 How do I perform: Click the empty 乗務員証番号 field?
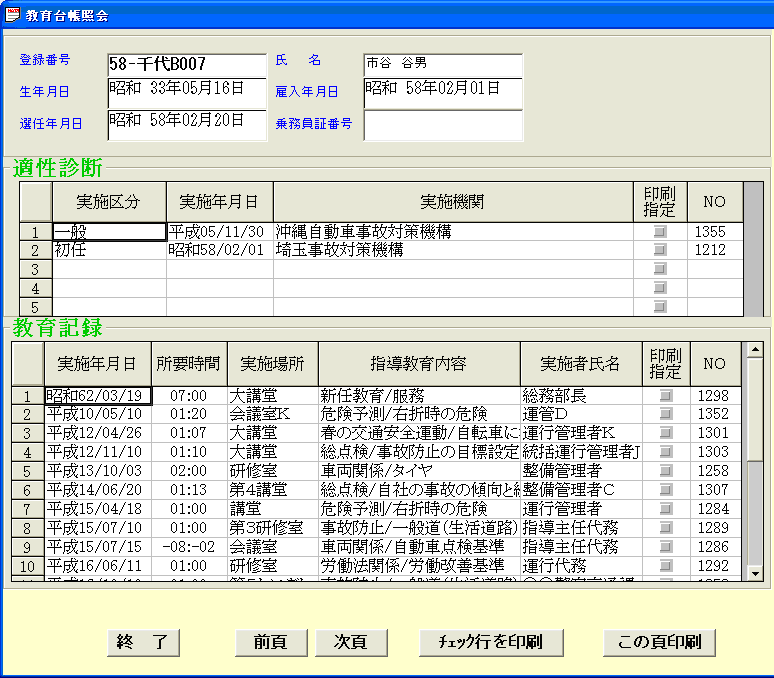point(442,125)
